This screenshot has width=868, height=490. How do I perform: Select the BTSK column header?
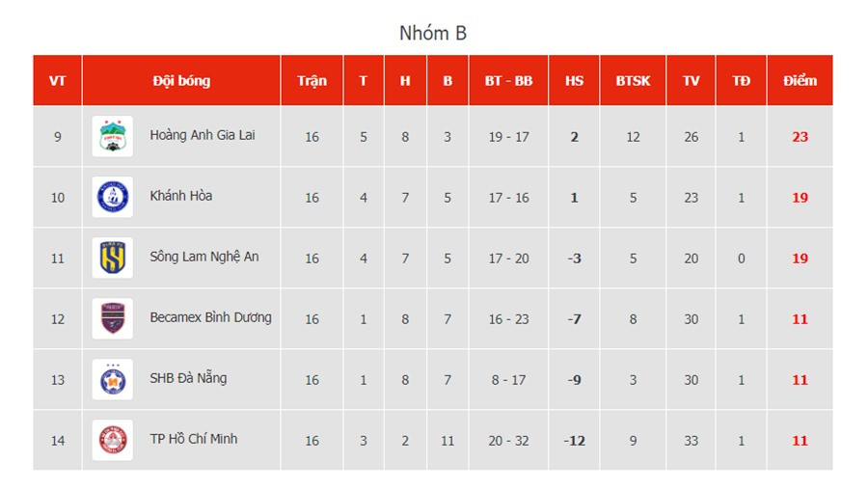pos(633,81)
